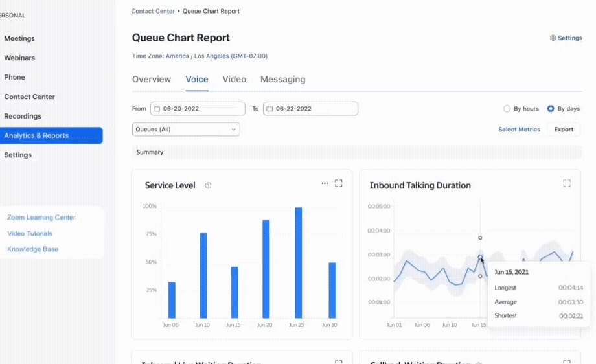Click the Average 00:03:30 tooltip value
Screen dimensions: 596x364
pyautogui.click(x=571, y=302)
